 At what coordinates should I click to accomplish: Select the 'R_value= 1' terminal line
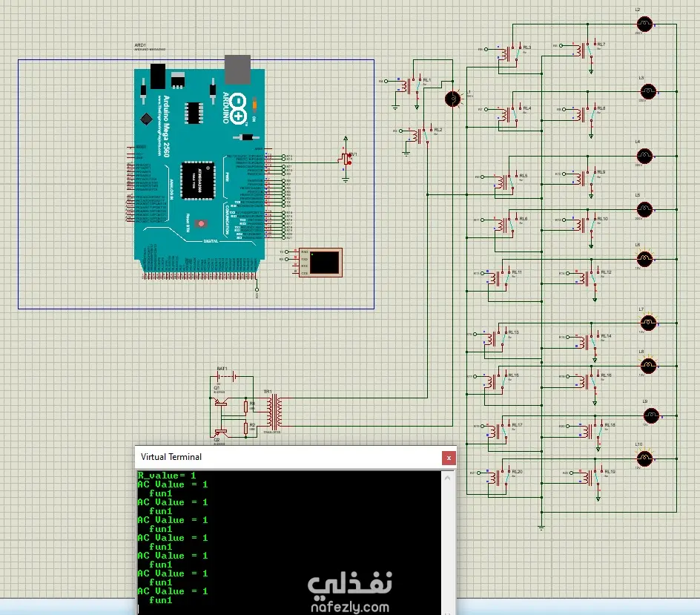point(167,476)
